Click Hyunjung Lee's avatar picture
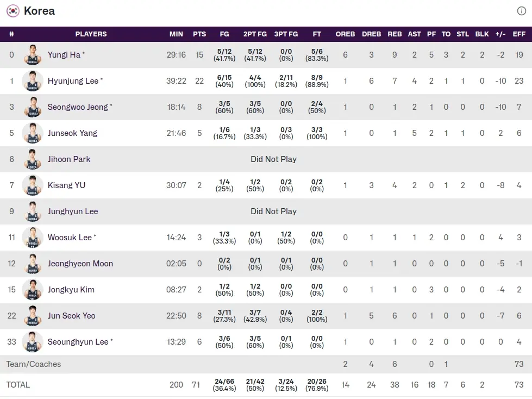 click(33, 81)
